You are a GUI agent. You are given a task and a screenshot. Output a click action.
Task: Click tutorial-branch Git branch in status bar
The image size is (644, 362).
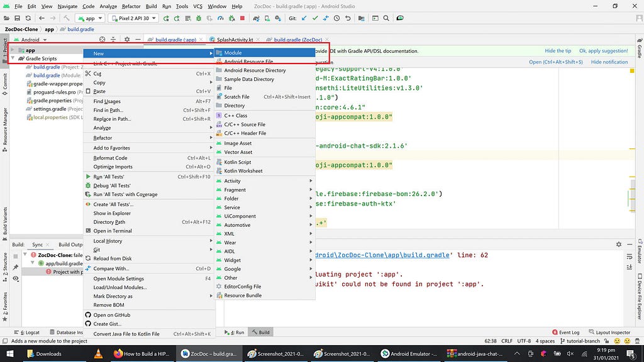coord(580,341)
